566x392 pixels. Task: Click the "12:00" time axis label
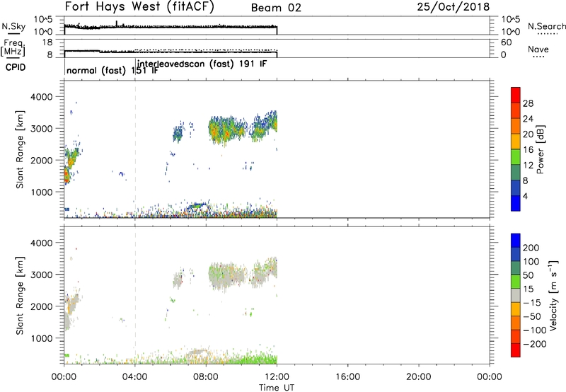pyautogui.click(x=277, y=377)
